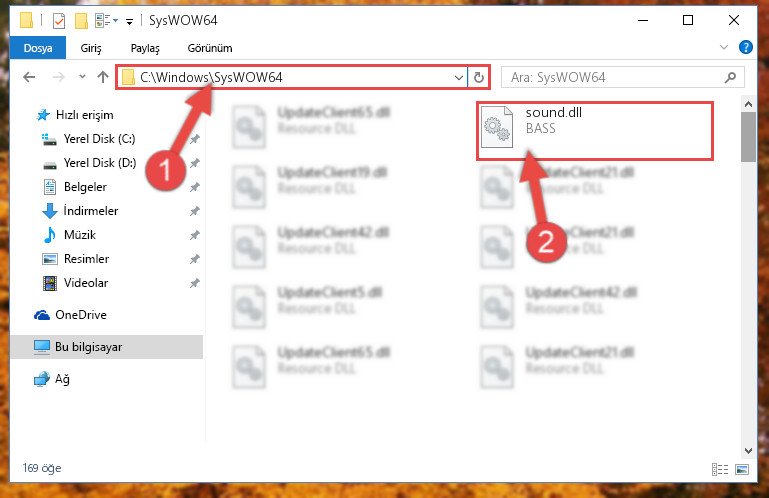Screen dimensions: 769x498
Task: Toggle pin next to Videolar
Action: [195, 283]
